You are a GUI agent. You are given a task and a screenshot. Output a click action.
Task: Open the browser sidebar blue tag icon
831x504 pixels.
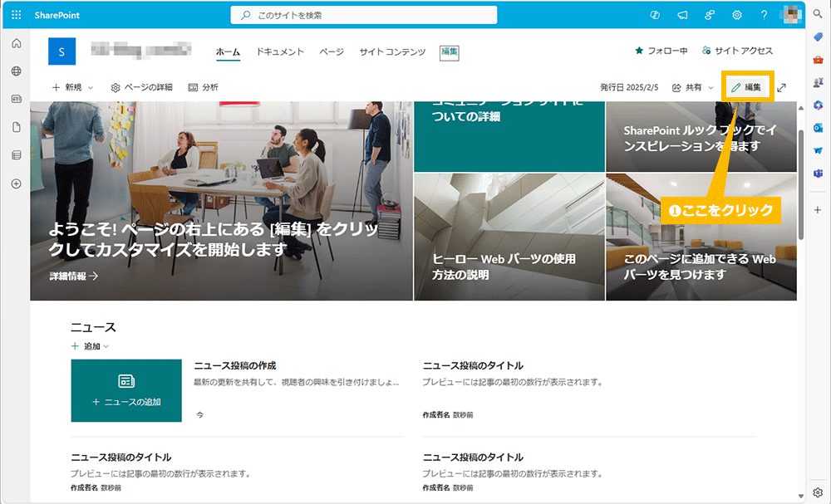click(x=818, y=37)
